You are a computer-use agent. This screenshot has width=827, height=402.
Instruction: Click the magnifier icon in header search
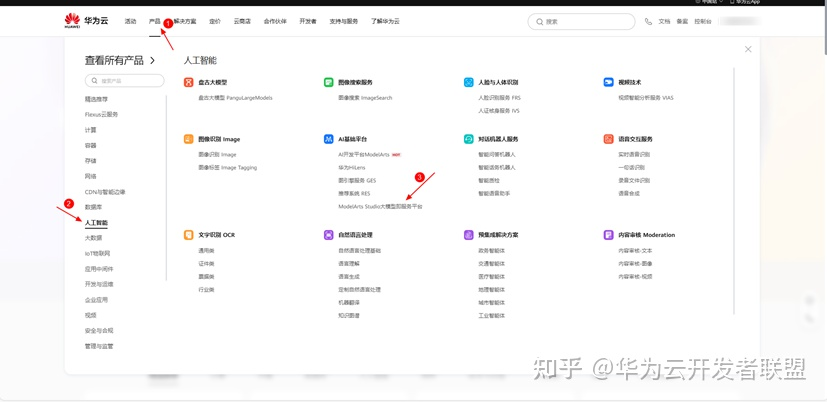(540, 22)
